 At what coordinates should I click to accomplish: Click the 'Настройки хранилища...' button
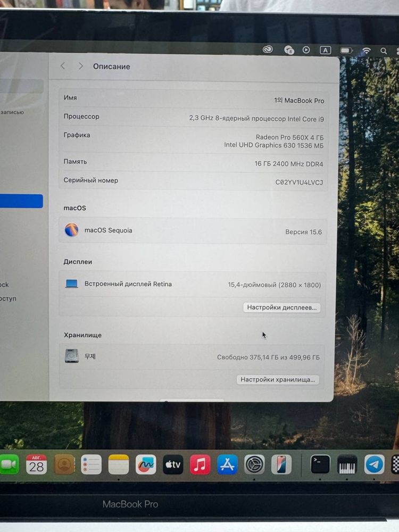tap(278, 379)
